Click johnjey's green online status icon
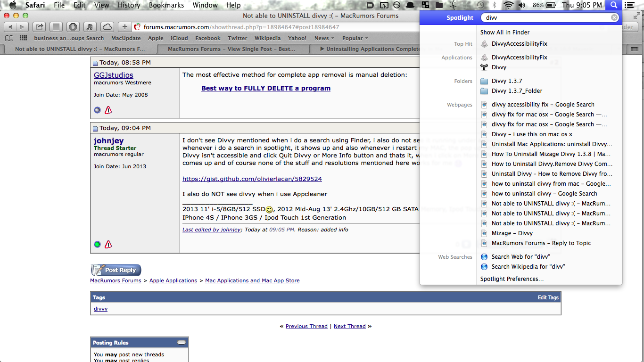The width and height of the screenshot is (644, 362). 97,244
